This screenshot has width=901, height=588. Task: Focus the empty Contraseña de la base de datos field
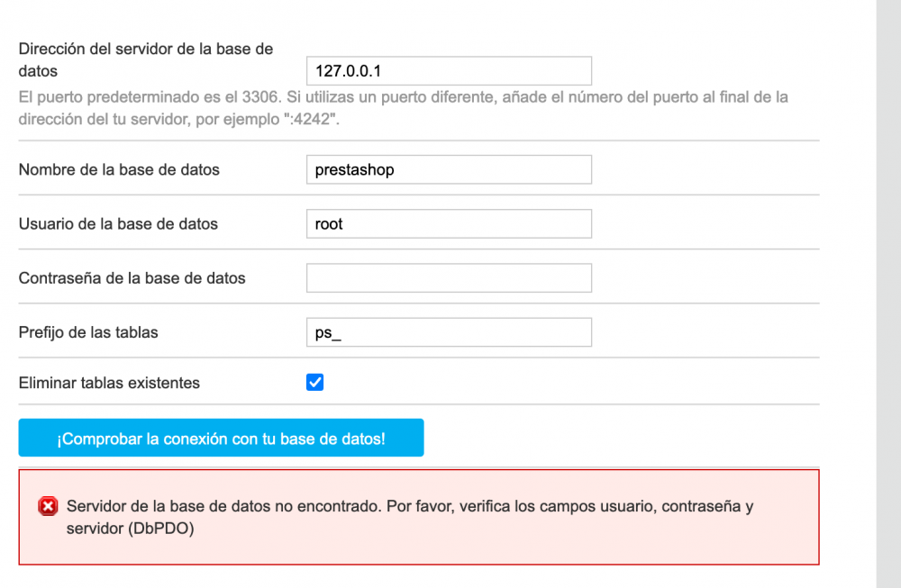click(449, 277)
